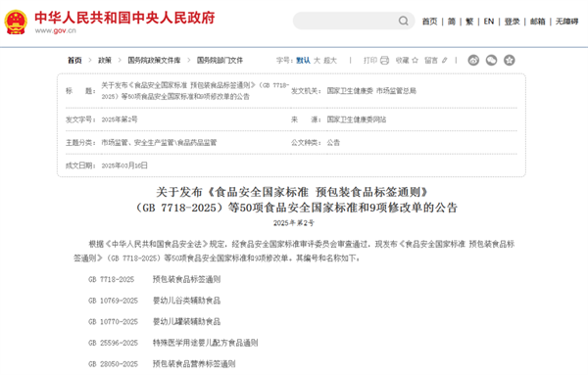Select 默认 font size option
Viewport: 588px width, 375px height.
tap(303, 61)
